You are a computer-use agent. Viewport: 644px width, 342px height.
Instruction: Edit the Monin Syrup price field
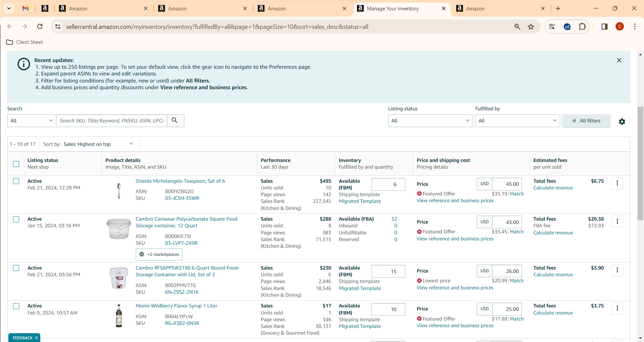(507, 309)
